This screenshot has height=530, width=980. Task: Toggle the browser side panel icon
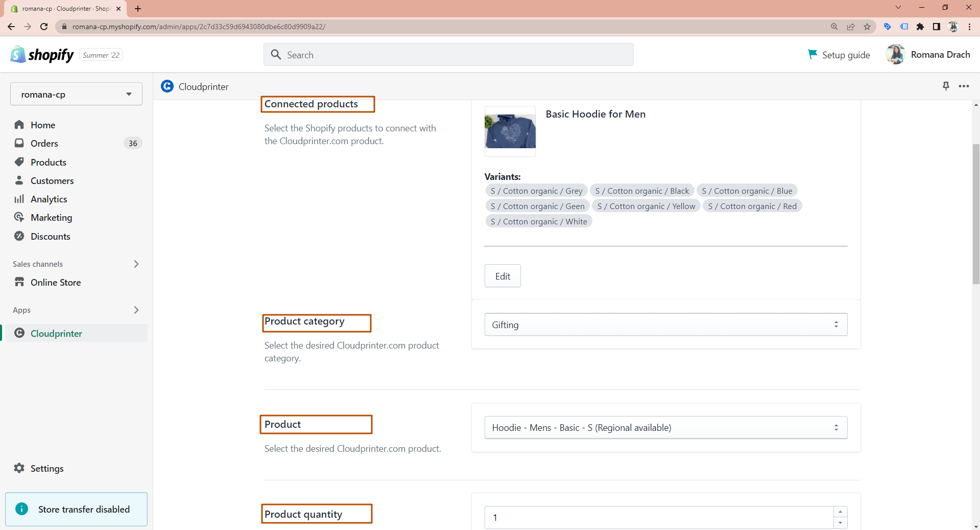(937, 27)
